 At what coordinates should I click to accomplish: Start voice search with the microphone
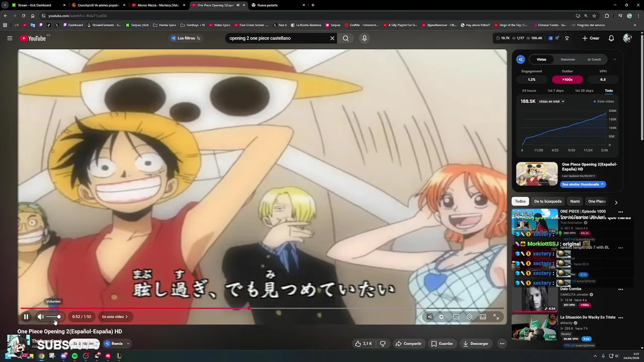(x=365, y=38)
